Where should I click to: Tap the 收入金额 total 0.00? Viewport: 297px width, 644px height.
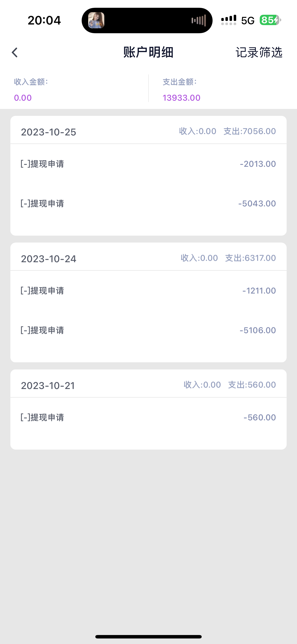23,98
